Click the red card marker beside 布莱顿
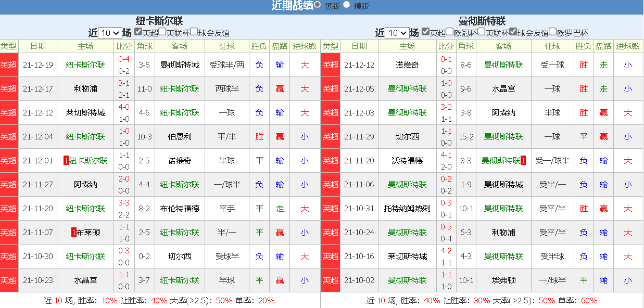 pos(74,233)
